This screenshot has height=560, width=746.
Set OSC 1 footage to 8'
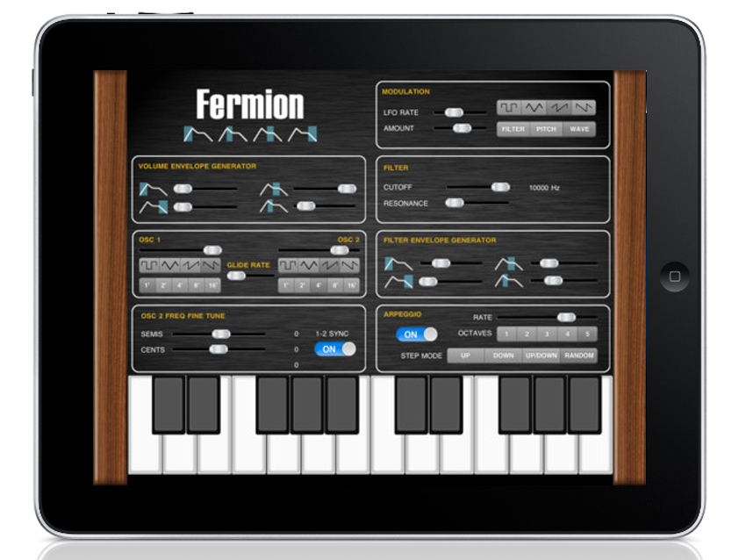point(196,285)
